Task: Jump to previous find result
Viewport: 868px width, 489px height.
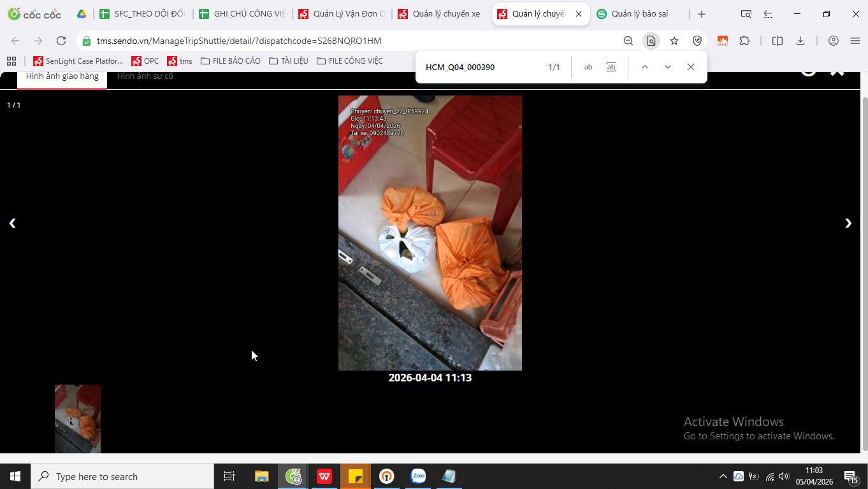Action: point(645,67)
